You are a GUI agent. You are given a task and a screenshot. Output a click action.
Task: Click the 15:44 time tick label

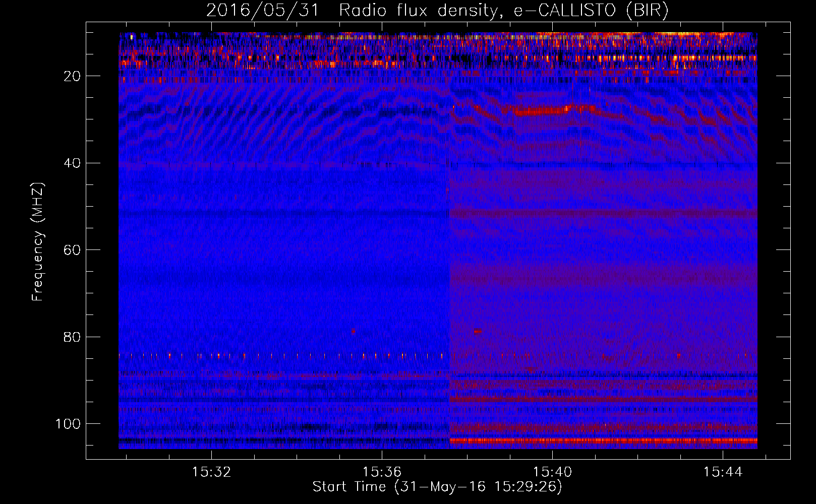click(723, 472)
